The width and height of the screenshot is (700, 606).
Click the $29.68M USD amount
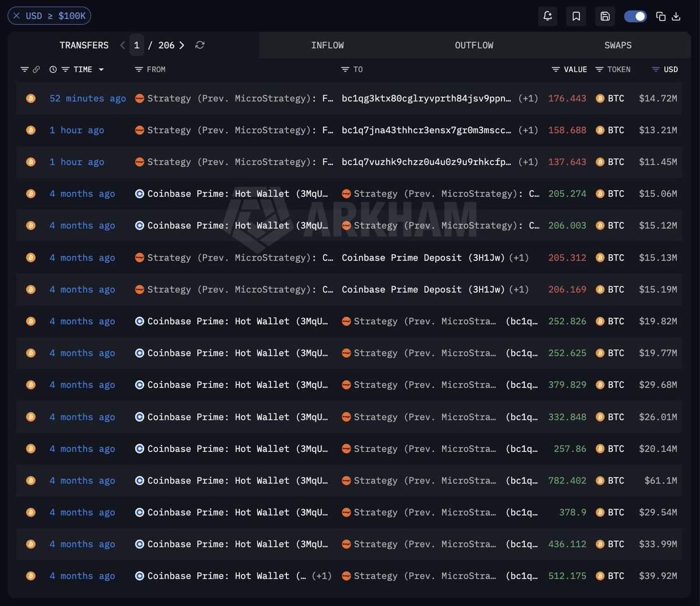[658, 385]
